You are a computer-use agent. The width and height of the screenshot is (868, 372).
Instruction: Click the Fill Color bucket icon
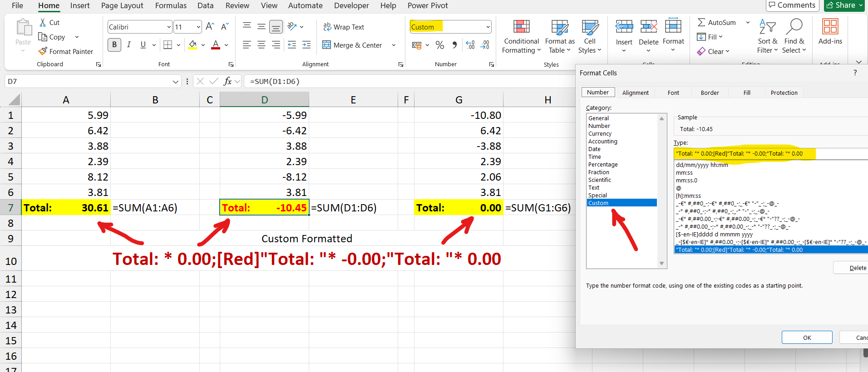click(x=192, y=44)
